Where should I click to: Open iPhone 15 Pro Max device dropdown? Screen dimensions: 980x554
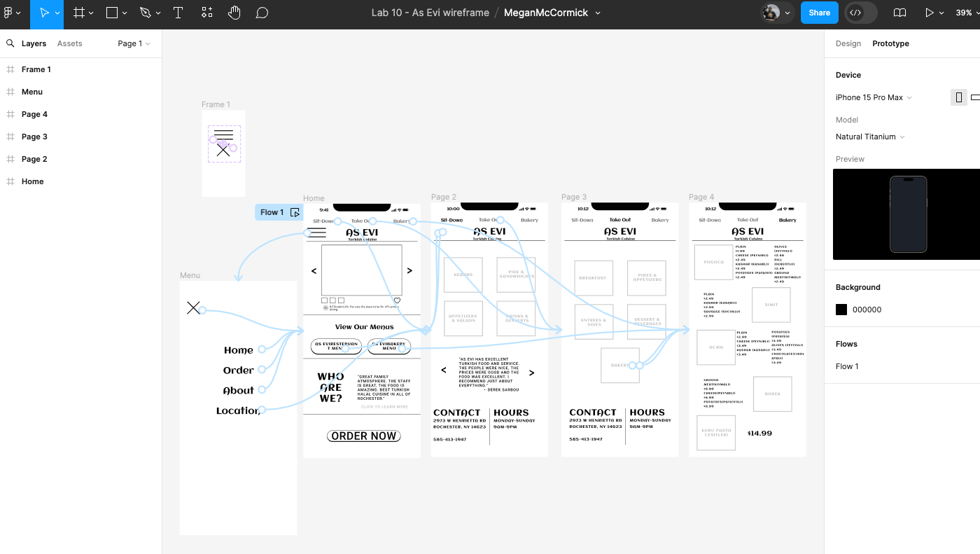coord(874,97)
